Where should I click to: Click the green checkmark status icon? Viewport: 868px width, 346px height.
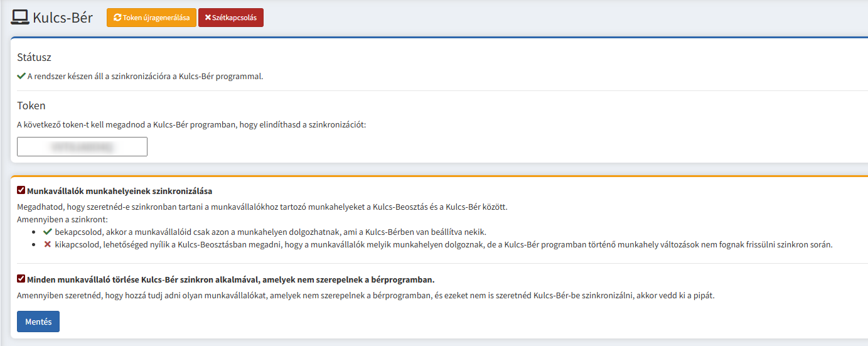click(21, 77)
